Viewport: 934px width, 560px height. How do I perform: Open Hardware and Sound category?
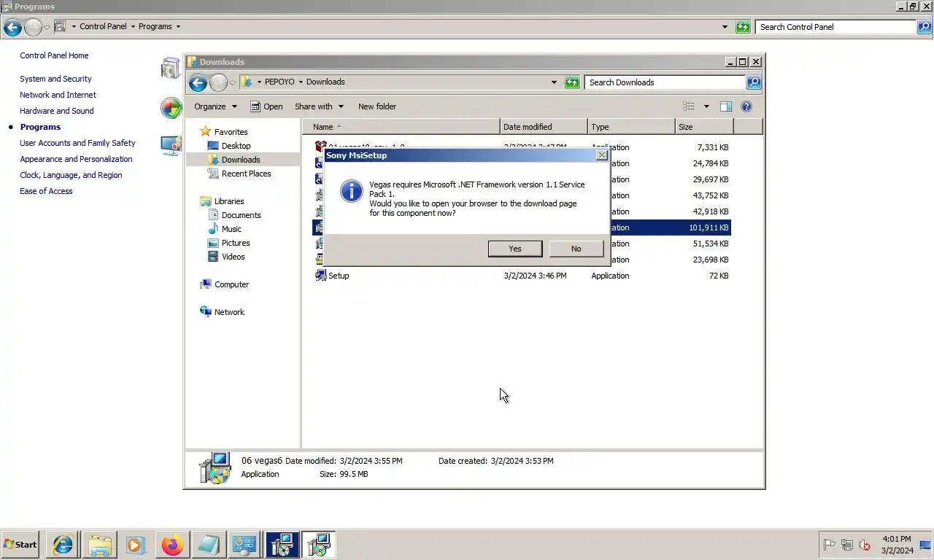(56, 111)
